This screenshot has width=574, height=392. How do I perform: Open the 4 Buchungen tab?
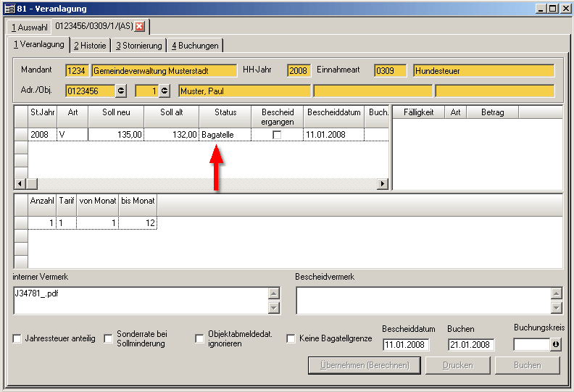click(195, 46)
